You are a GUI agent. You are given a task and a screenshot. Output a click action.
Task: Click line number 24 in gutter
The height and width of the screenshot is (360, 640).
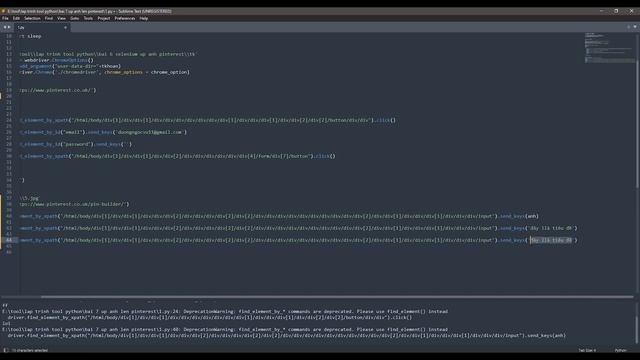9,120
